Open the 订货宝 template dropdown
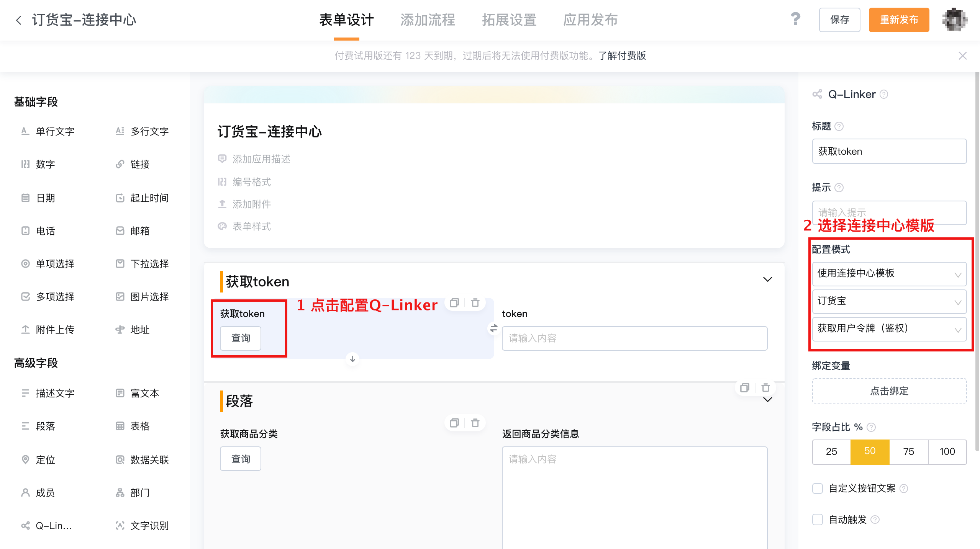The image size is (980, 549). 889,301
